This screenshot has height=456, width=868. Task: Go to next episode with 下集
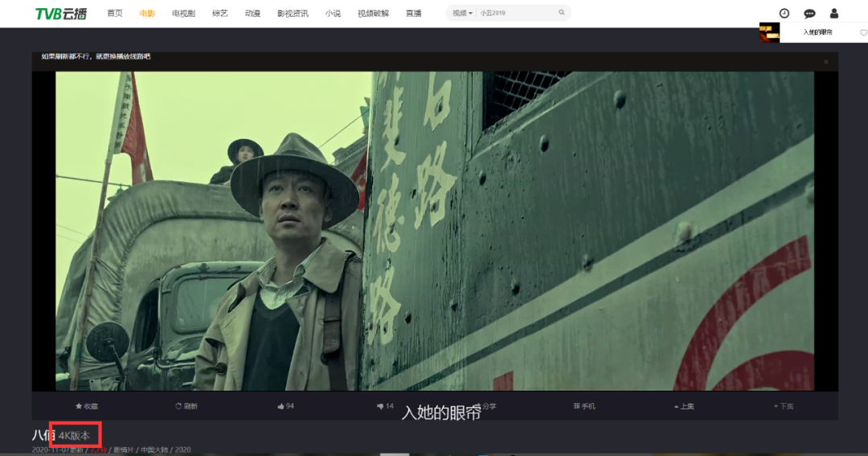(784, 406)
